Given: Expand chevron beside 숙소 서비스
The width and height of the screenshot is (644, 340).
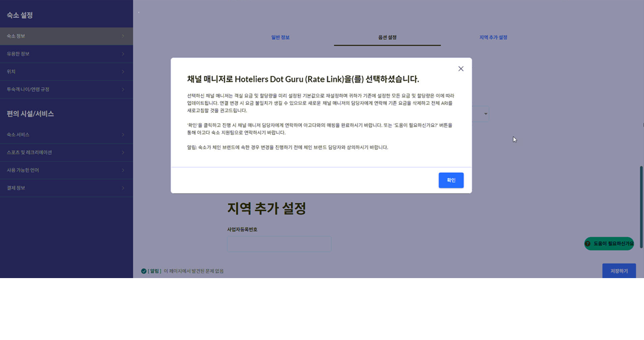Looking at the screenshot, I should coord(123,135).
